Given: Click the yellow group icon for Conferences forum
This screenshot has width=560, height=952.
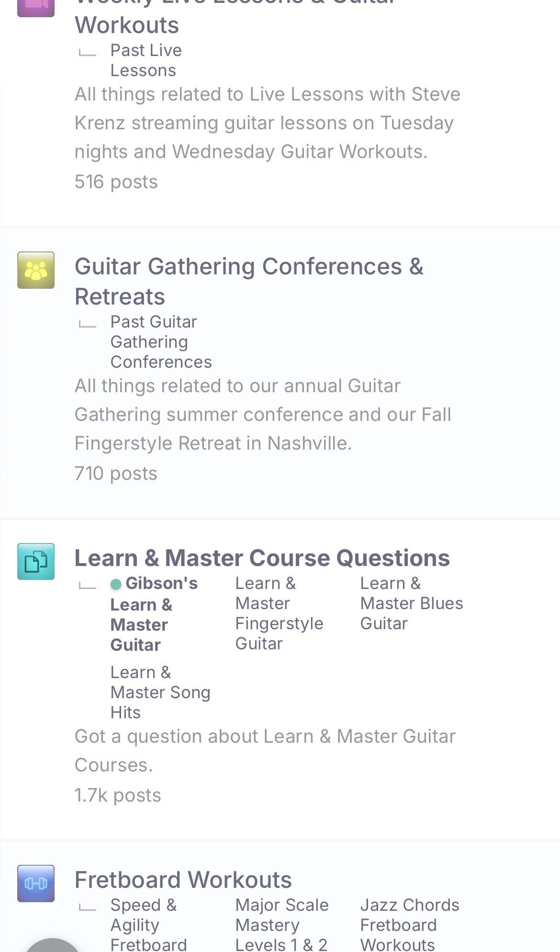Looking at the screenshot, I should pyautogui.click(x=36, y=270).
